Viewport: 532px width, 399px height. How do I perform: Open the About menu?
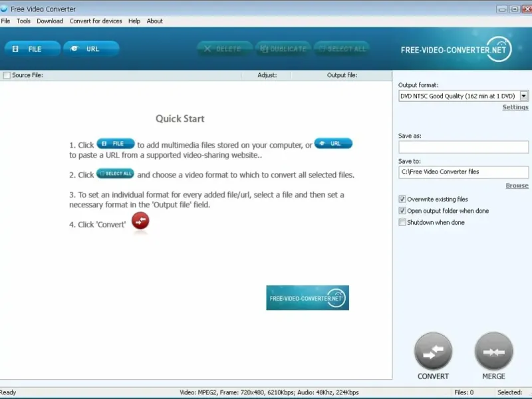click(x=154, y=21)
